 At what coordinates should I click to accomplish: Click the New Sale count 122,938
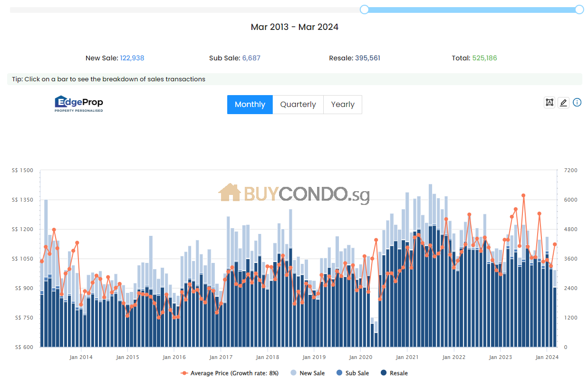[x=132, y=58]
